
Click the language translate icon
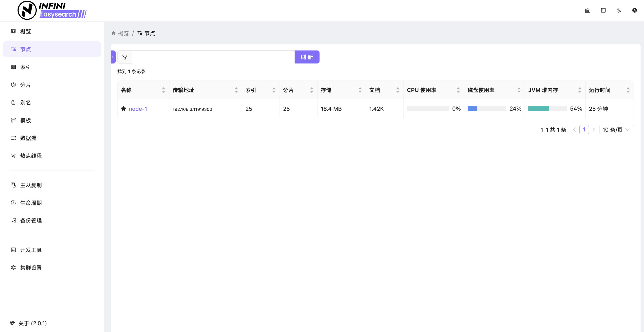[619, 11]
